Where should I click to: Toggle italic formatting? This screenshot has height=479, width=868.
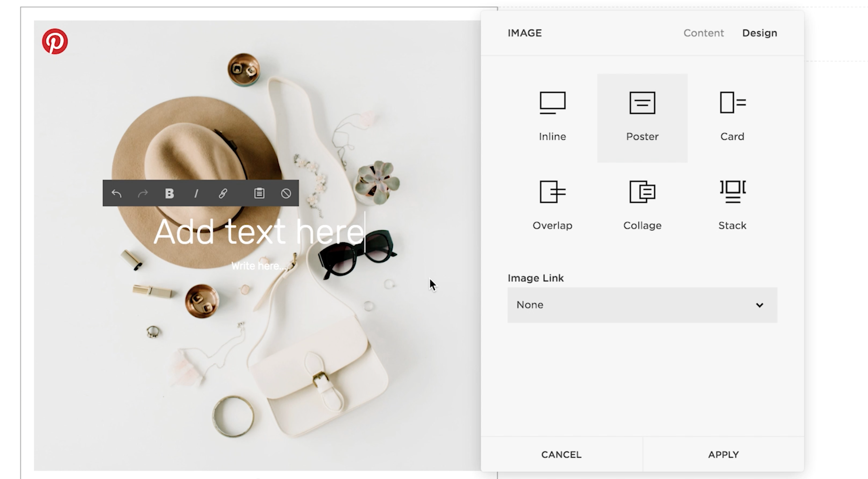pos(196,193)
